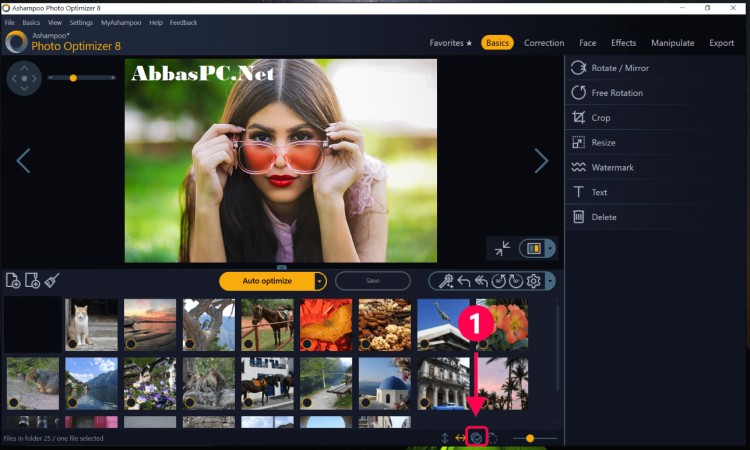Open the MyAshampoo menu
750x450 pixels.
[121, 22]
